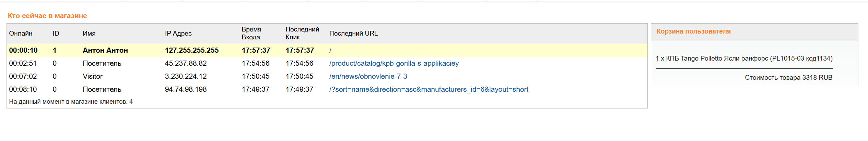Click the "Корзина пользователя" panel heading
This screenshot has height=141, width=868.
click(693, 31)
